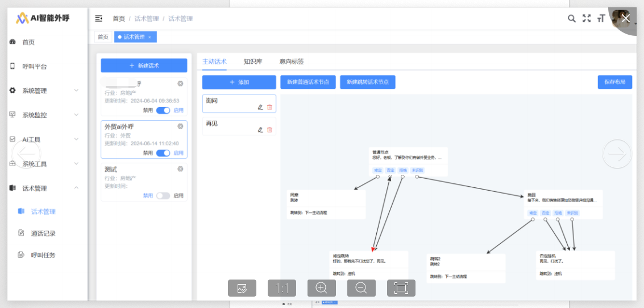Screen dimensions: 644x308
Task: Click the fit-to-screen icon in viewer toolbar
Action: [401, 288]
